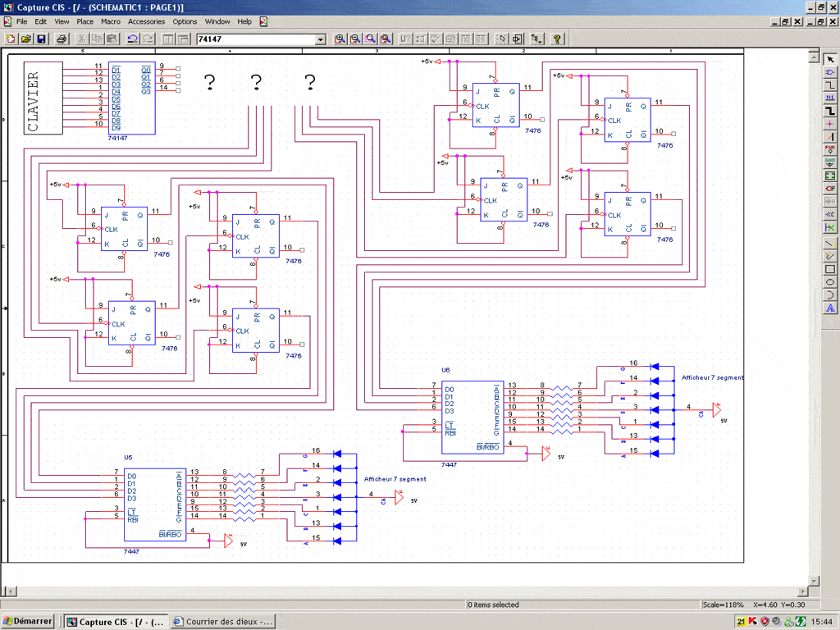
Task: Click the horizontal scrollbar right arrow
Action: coord(803,590)
